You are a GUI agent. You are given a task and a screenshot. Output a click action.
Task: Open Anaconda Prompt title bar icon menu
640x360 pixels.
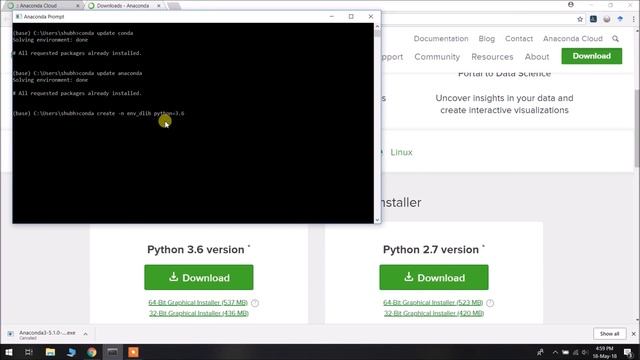click(18, 17)
